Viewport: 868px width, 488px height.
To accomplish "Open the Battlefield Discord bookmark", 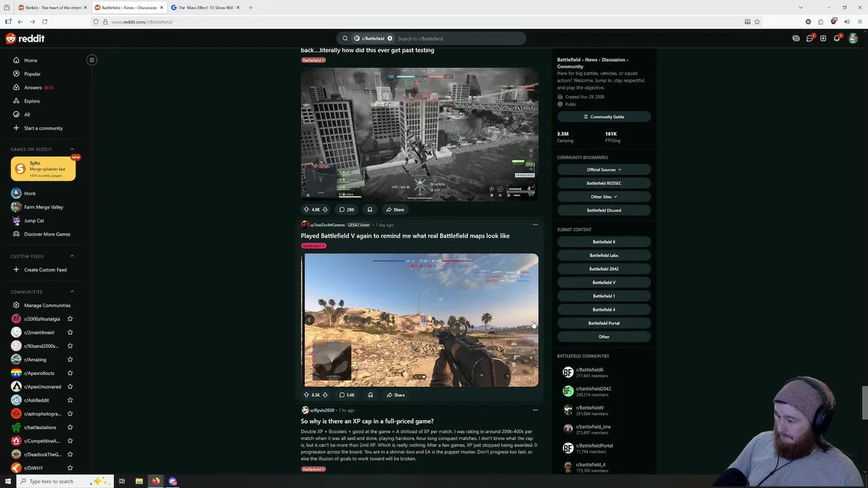I will click(604, 210).
